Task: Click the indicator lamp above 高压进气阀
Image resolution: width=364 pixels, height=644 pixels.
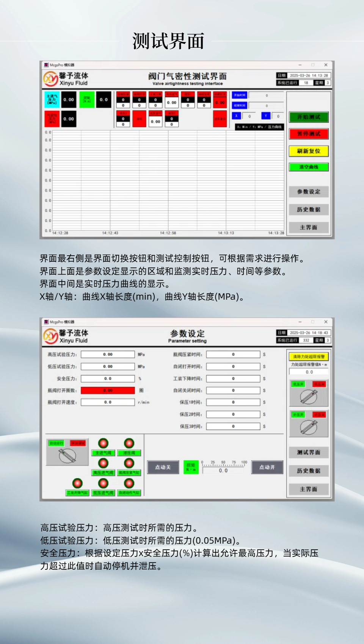Action: click(103, 463)
